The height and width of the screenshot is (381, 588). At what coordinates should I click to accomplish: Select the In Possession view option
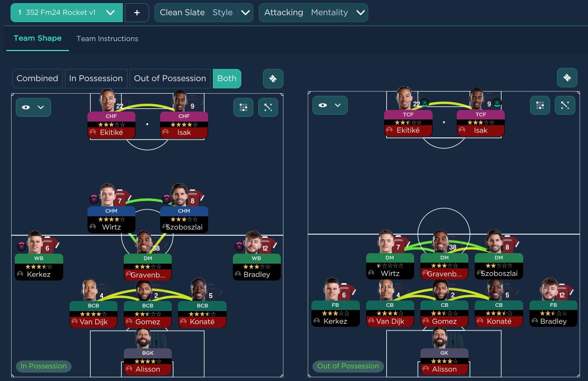95,78
